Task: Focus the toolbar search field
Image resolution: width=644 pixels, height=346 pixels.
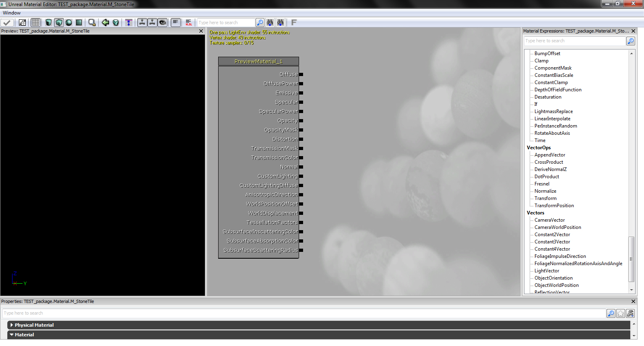Action: click(x=226, y=23)
